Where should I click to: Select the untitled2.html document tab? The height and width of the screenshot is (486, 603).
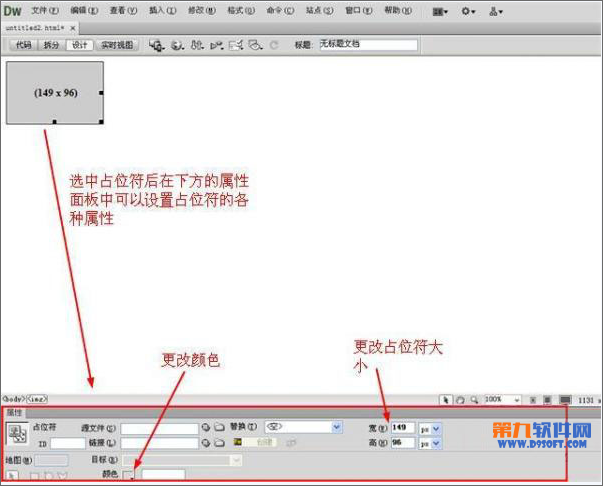point(35,28)
